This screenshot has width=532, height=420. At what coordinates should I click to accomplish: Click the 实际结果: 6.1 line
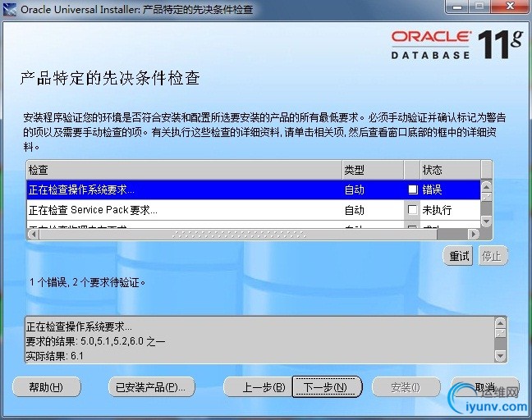pyautogui.click(x=55, y=356)
